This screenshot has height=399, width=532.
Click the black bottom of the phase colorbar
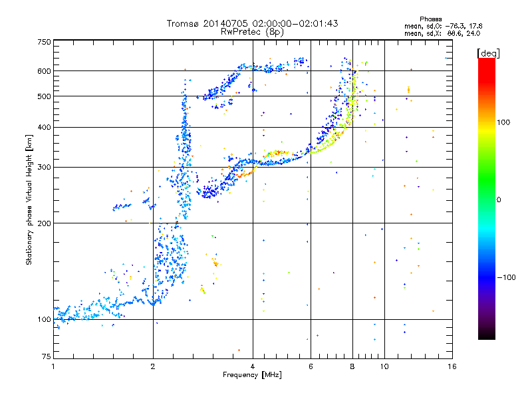click(487, 334)
